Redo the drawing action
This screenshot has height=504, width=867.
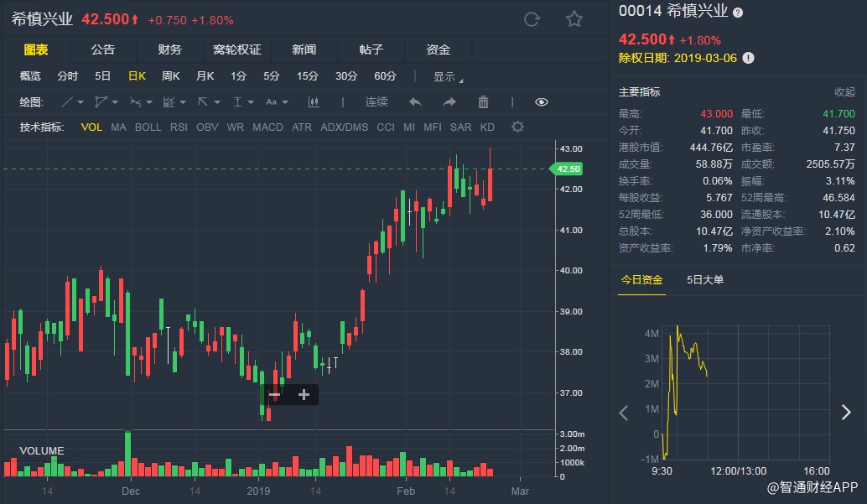pos(449,102)
